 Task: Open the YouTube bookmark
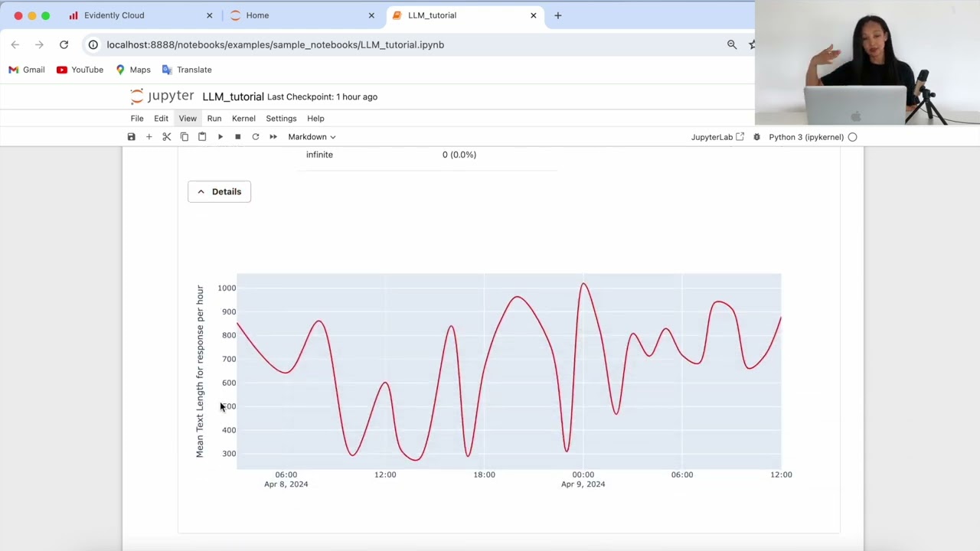pos(80,70)
